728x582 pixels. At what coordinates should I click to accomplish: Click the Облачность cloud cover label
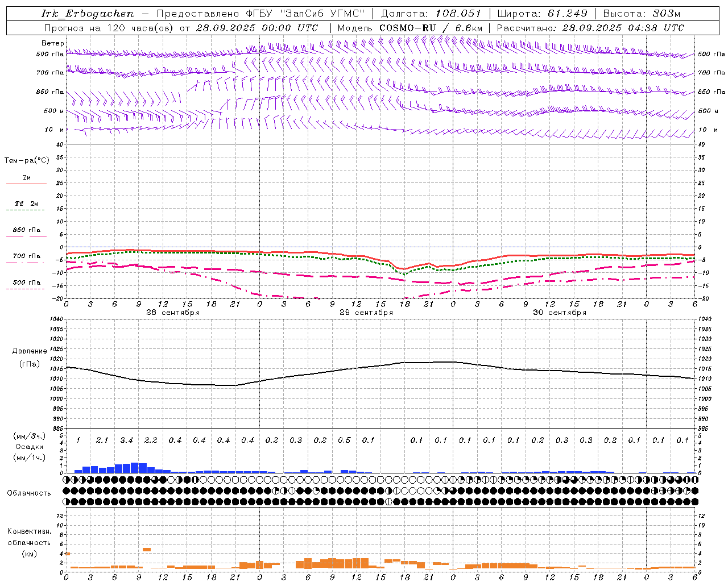click(29, 493)
